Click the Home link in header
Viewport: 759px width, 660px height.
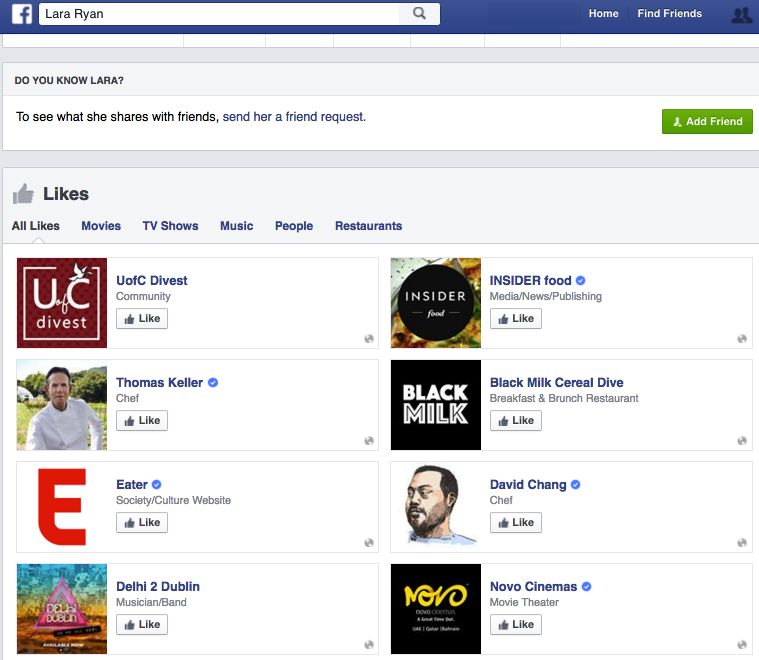[x=603, y=14]
